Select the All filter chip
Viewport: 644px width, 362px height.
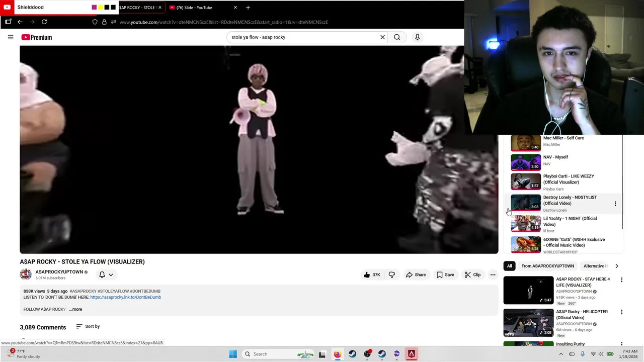pos(509,266)
